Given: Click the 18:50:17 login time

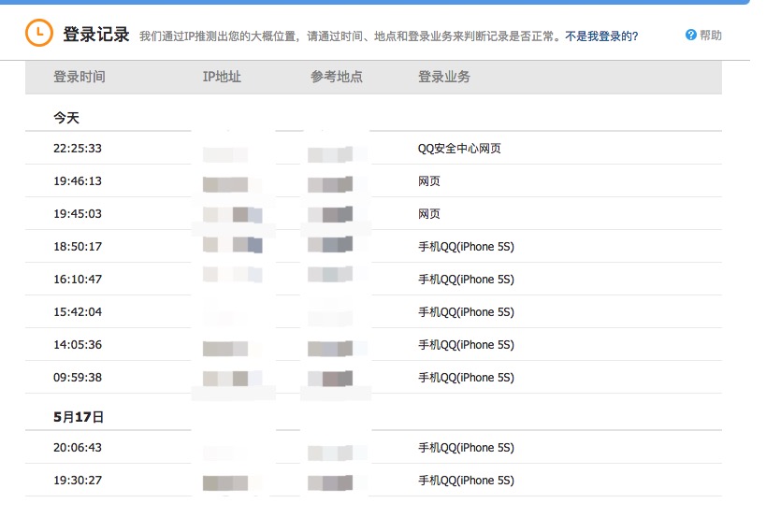Looking at the screenshot, I should coord(78,247).
